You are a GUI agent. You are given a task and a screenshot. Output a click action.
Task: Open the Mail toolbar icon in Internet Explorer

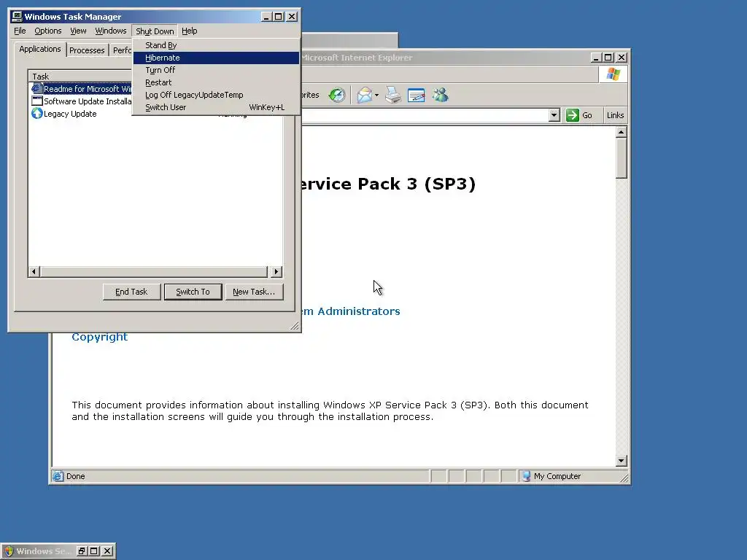coord(365,96)
